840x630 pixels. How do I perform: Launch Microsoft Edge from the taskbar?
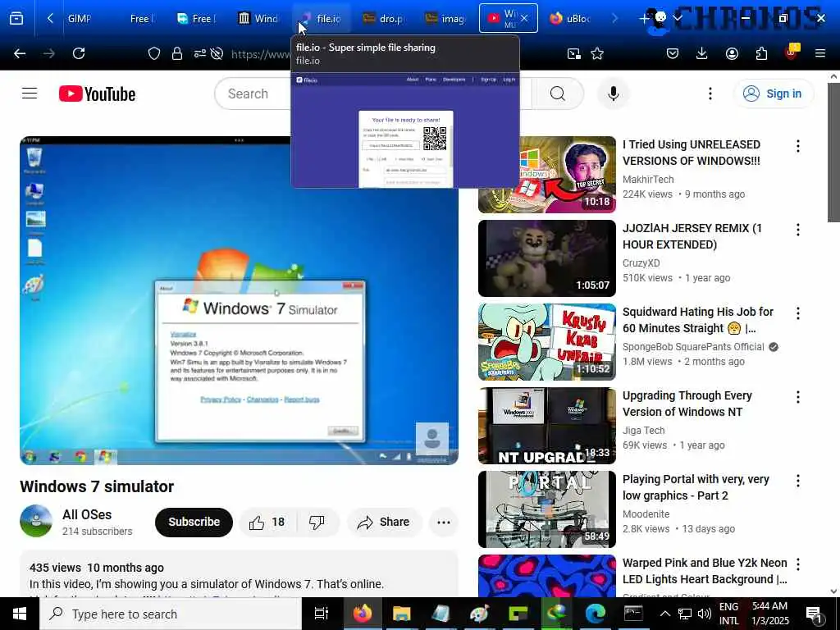595,614
